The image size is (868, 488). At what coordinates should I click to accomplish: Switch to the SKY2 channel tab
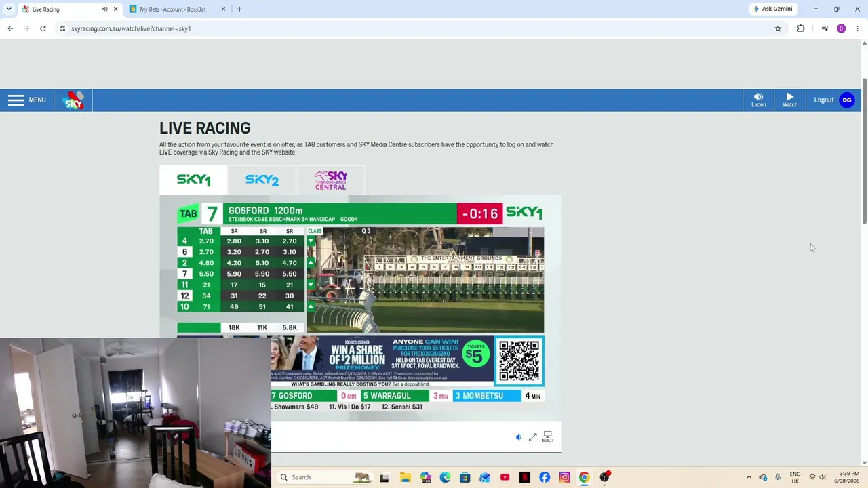(262, 180)
